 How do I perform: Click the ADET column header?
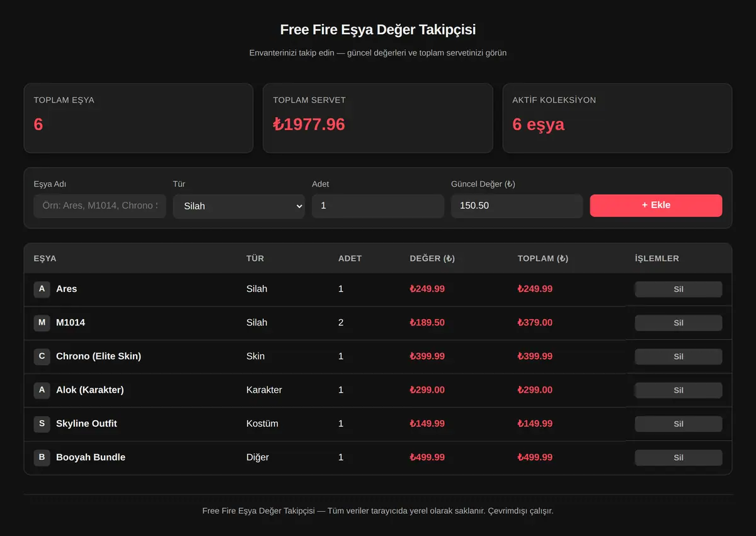point(350,259)
